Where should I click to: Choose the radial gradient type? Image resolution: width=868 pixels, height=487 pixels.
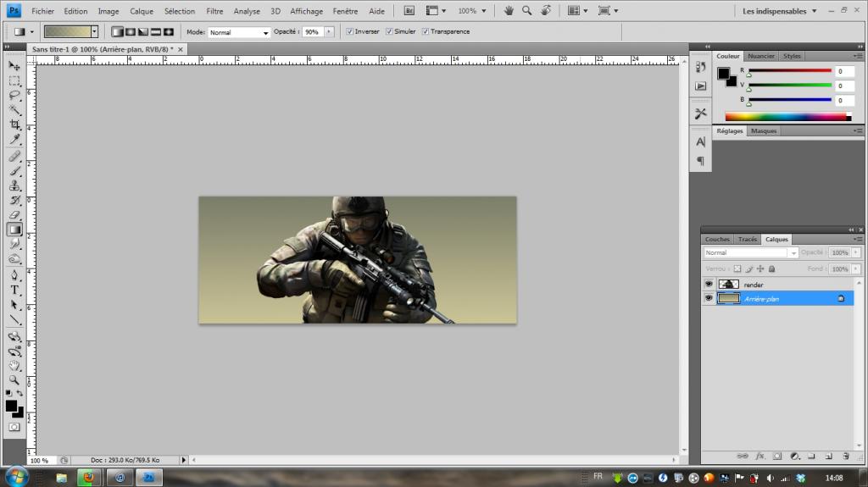130,32
